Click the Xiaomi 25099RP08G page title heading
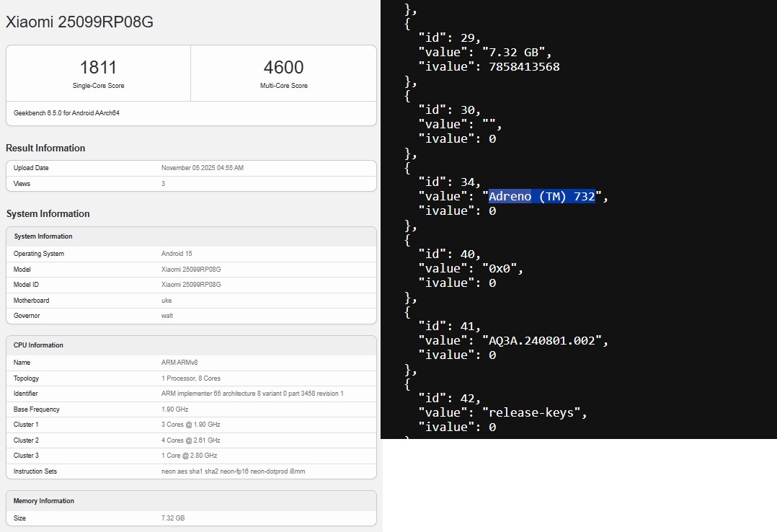 click(x=79, y=22)
